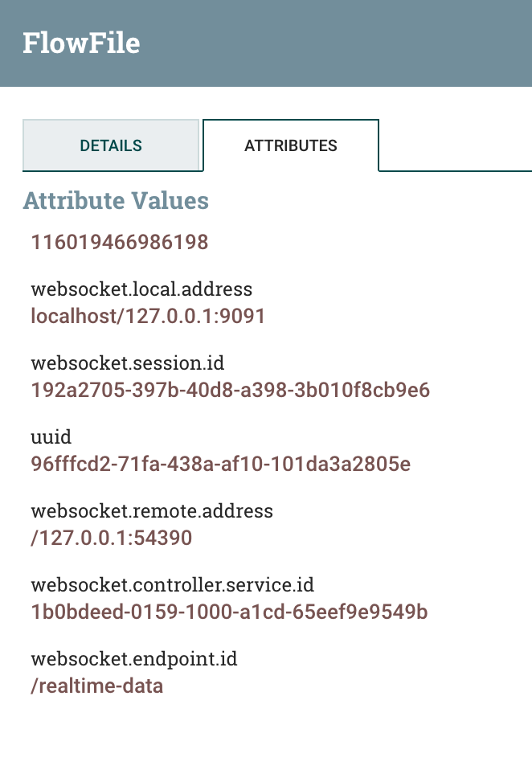Select the dimmed DETAILS tab label
The width and height of the screenshot is (532, 778).
[x=112, y=145]
